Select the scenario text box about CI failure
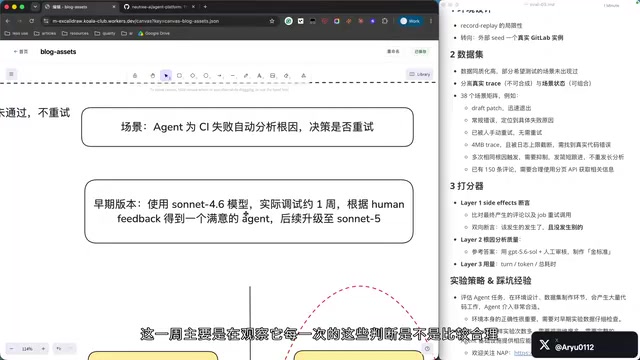This screenshot has width=640, height=360. tap(247, 127)
